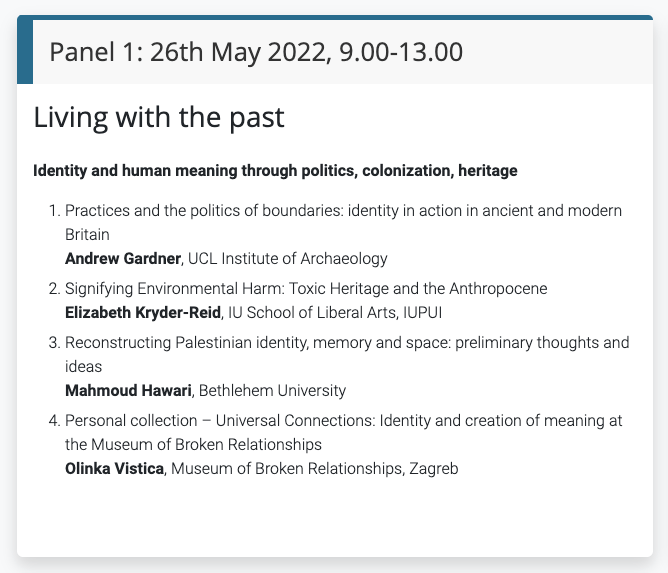Click the Panel 1 header bar
668x573 pixels.
pos(340,51)
